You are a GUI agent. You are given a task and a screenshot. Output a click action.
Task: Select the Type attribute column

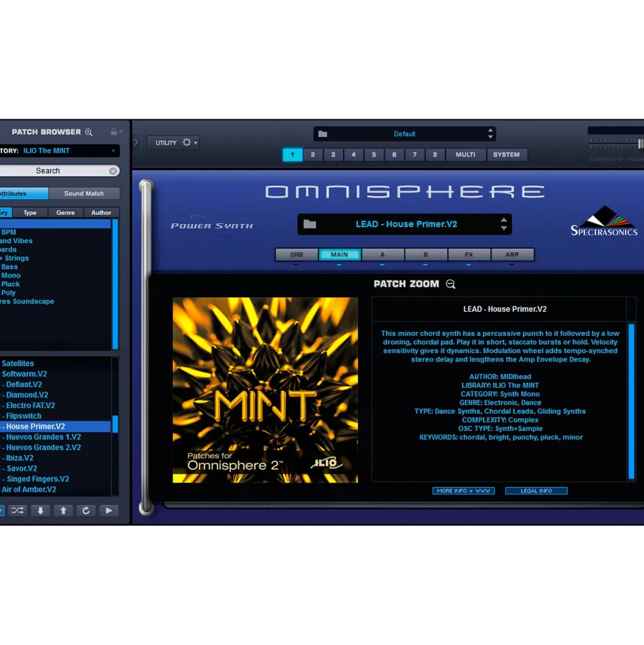coord(29,213)
